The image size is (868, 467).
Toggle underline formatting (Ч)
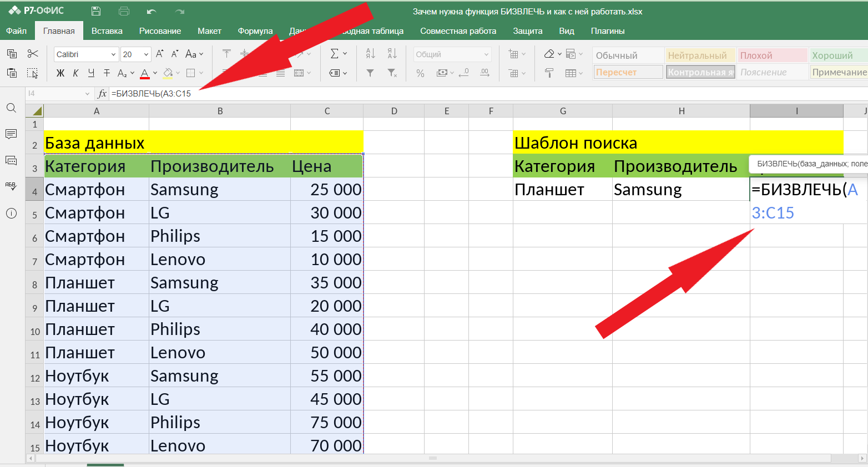[91, 73]
